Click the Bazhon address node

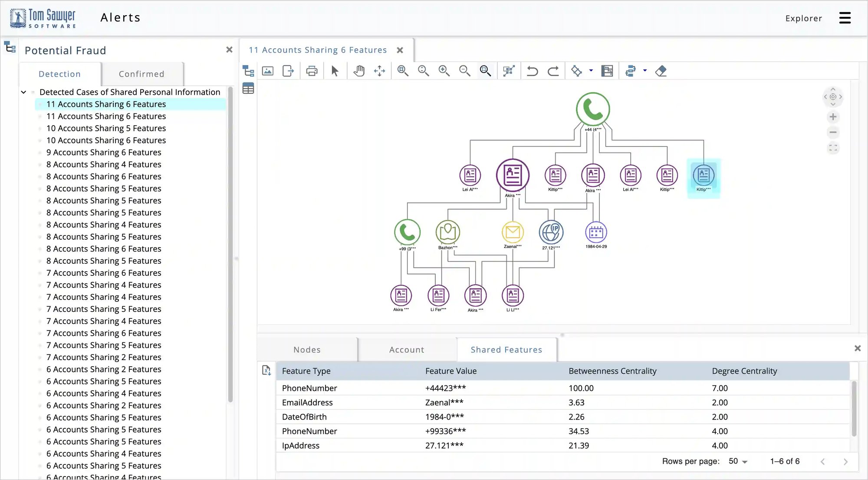click(447, 232)
